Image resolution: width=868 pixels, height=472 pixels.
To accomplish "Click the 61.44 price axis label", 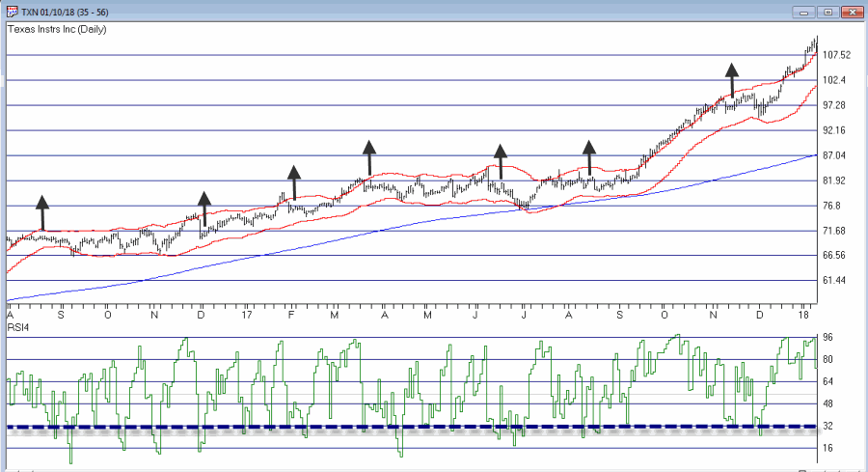I will pos(834,280).
